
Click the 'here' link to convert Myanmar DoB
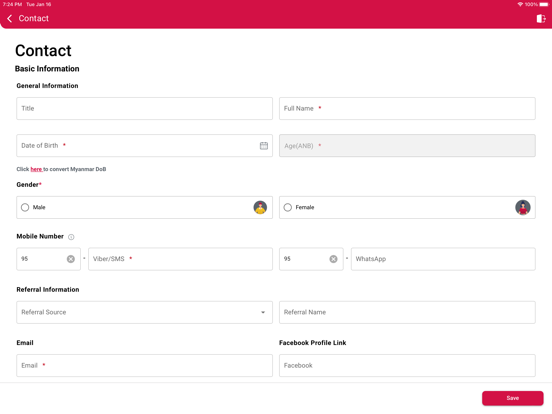coord(36,169)
